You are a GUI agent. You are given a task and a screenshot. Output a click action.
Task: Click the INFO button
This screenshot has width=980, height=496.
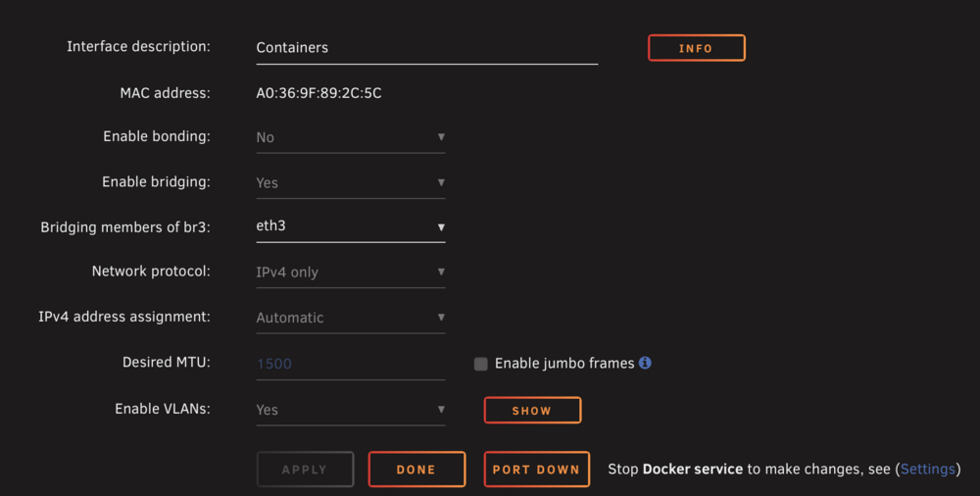click(x=696, y=48)
